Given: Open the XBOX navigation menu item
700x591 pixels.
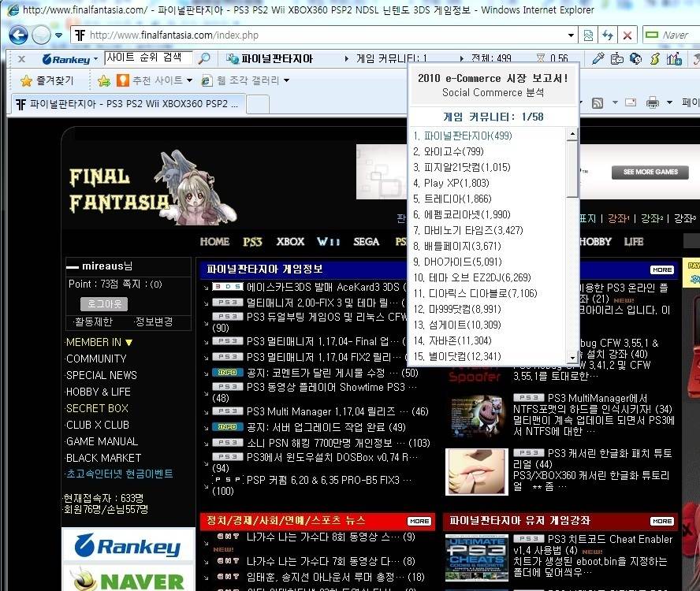Looking at the screenshot, I should click(290, 241).
